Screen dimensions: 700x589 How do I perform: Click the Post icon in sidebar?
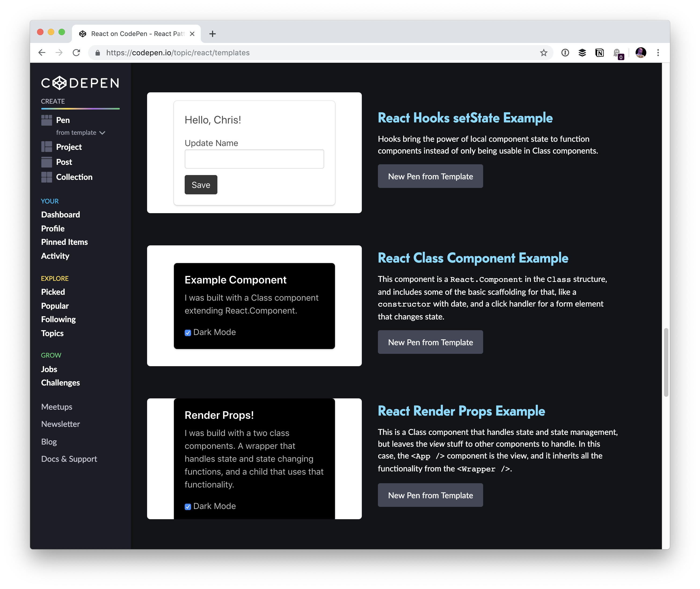coord(47,162)
